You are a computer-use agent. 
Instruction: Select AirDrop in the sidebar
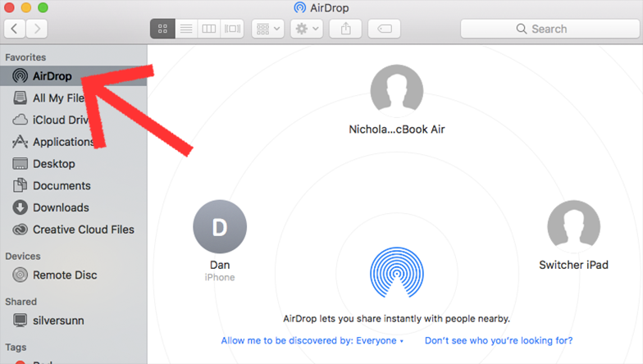(51, 76)
